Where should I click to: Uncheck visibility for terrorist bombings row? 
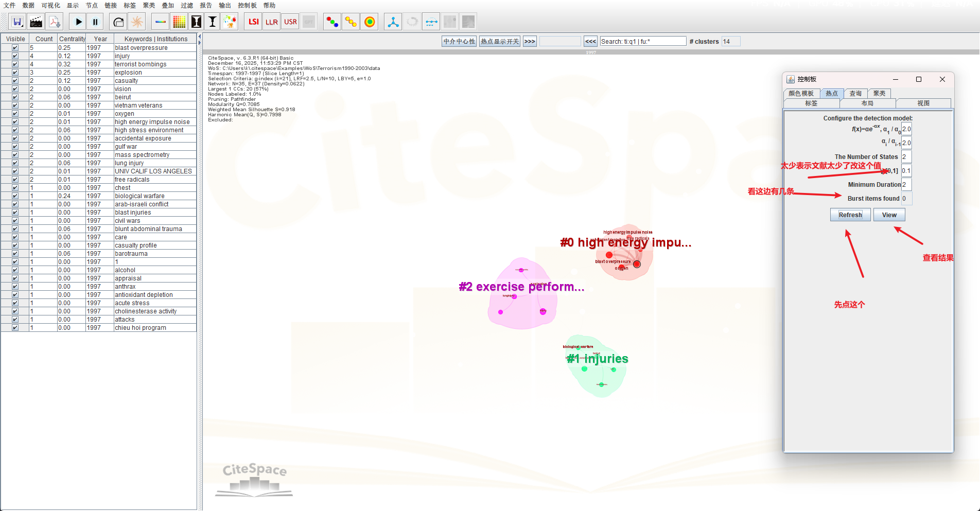point(15,64)
